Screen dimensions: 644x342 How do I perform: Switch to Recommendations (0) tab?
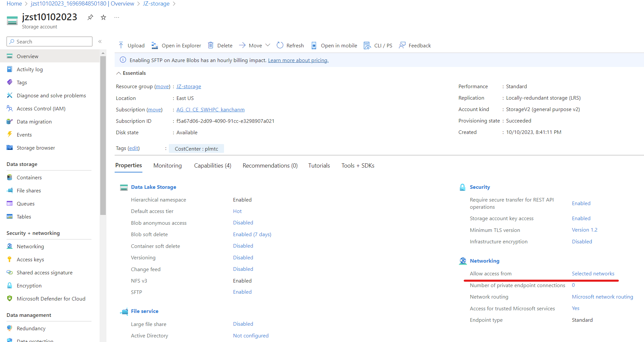coord(270,166)
